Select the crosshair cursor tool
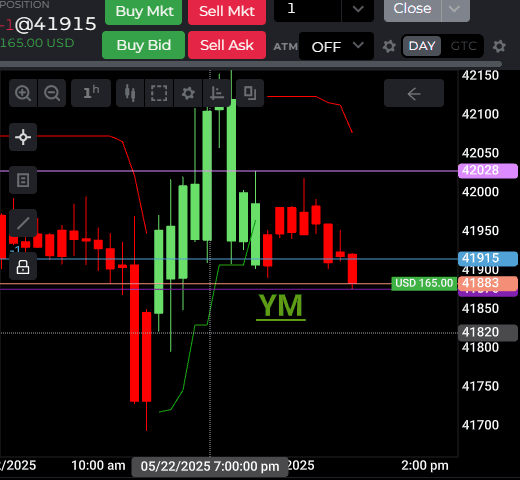The width and height of the screenshot is (520, 480). tap(23, 137)
